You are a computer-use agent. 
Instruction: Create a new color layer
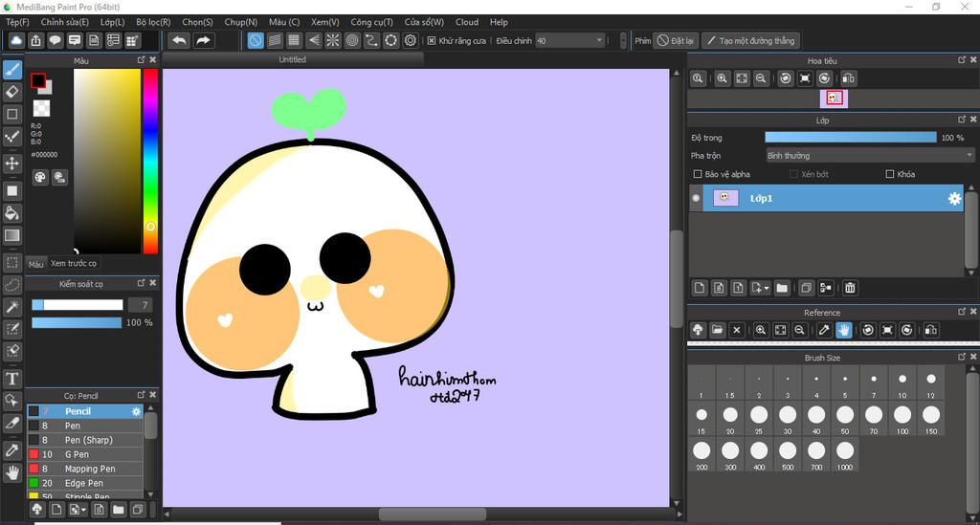coord(700,288)
